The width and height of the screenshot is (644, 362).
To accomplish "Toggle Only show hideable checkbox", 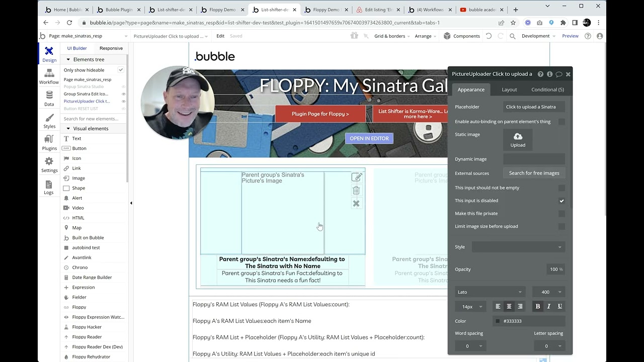I will coord(121,70).
